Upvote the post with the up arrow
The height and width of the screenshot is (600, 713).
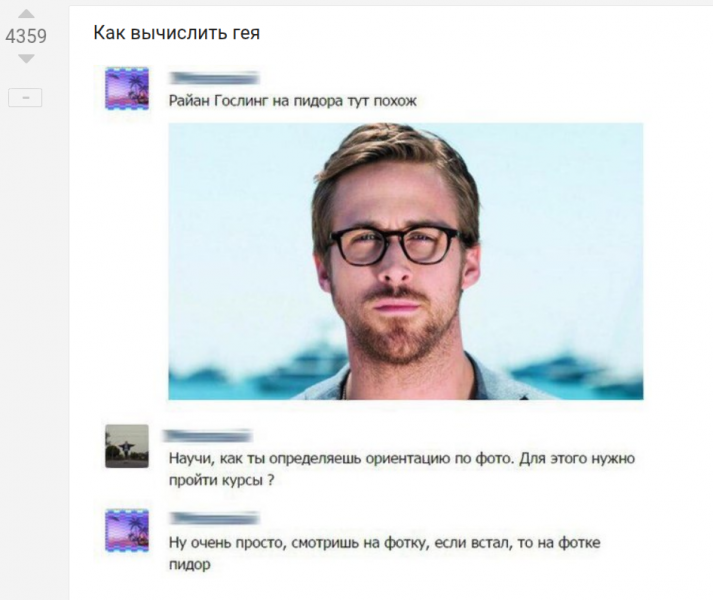coord(26,14)
